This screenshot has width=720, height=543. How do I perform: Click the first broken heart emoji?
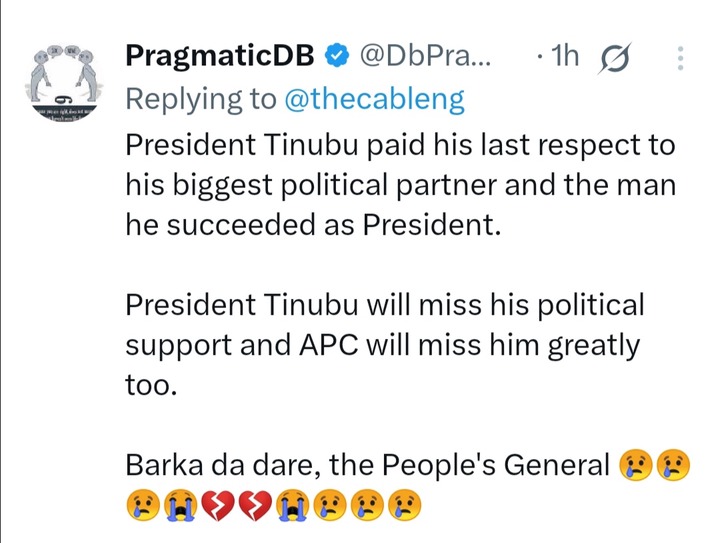point(218,506)
